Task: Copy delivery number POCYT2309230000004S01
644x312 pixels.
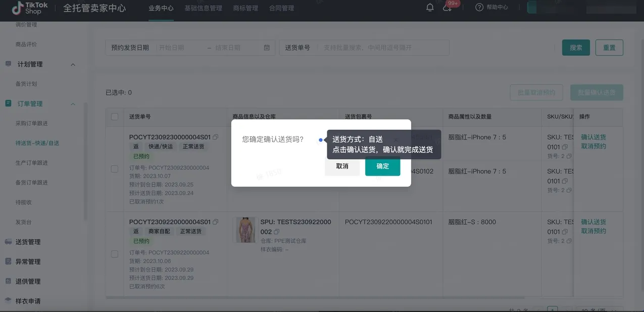Action: coord(216,137)
